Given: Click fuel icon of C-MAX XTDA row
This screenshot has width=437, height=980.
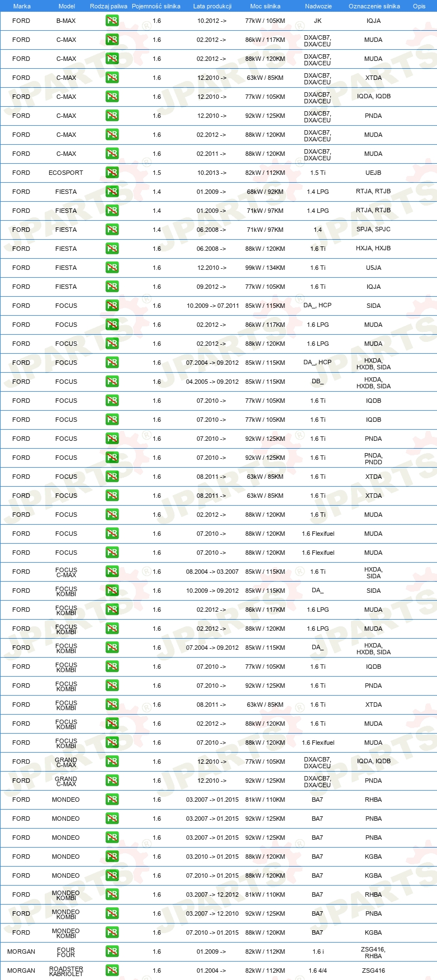Looking at the screenshot, I should click(x=112, y=78).
